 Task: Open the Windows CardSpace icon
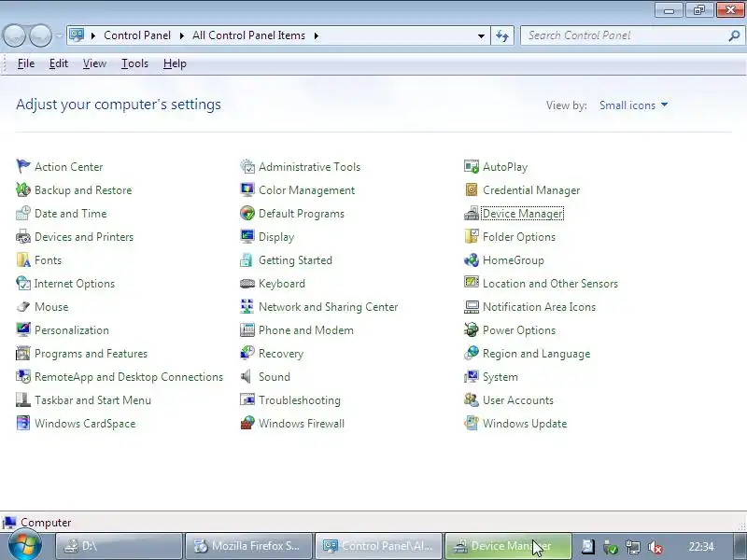22,424
